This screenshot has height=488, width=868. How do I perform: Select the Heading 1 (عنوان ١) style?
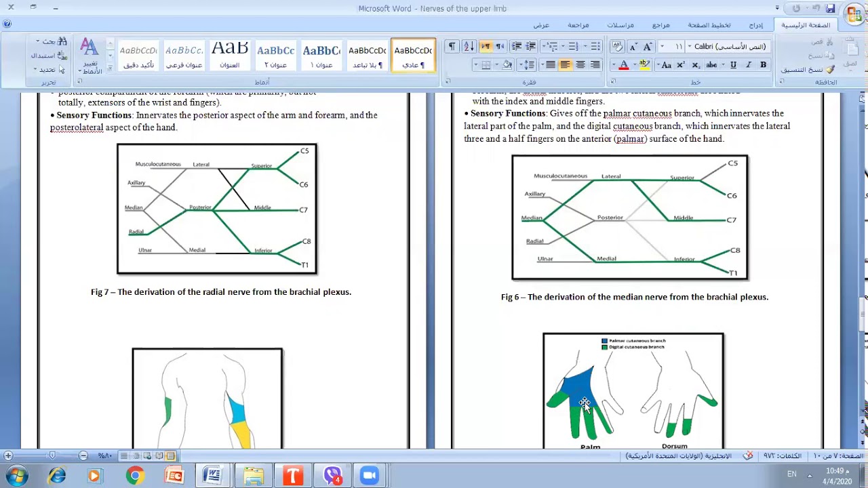(321, 56)
